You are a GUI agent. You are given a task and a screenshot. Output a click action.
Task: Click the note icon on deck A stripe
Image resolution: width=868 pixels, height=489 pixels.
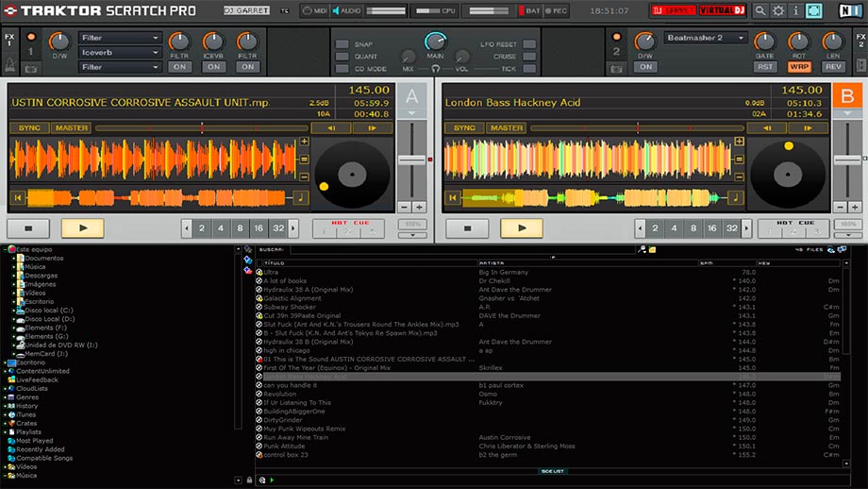301,197
